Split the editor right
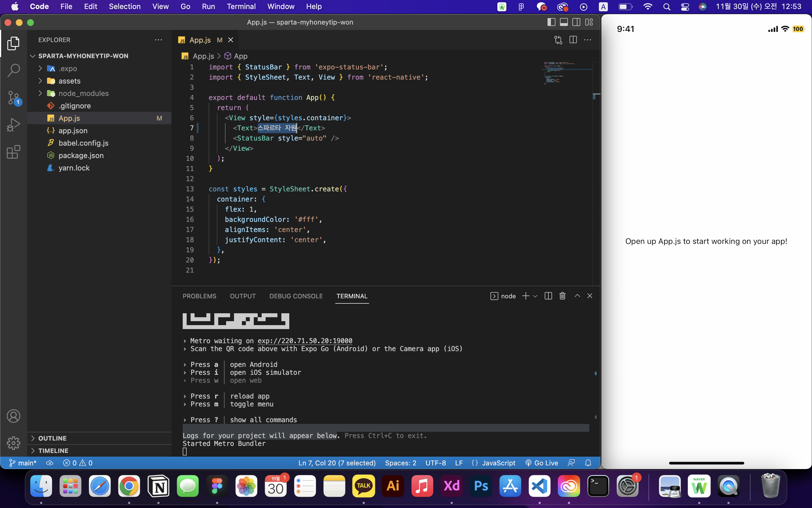Viewport: 812px width, 508px height. [573, 40]
